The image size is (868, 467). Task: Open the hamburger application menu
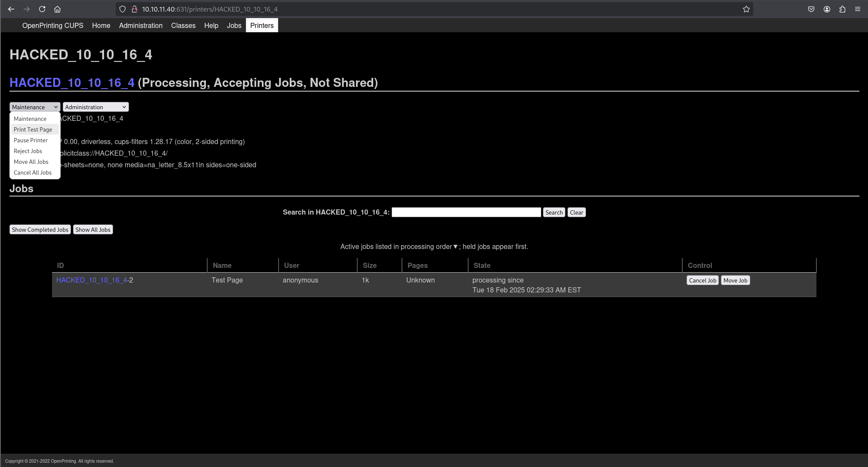pyautogui.click(x=858, y=9)
